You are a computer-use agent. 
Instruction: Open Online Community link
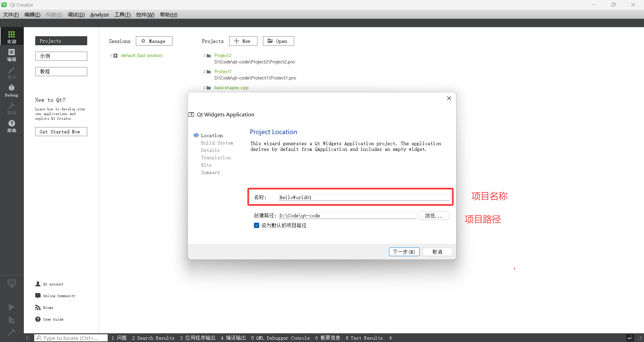point(59,296)
